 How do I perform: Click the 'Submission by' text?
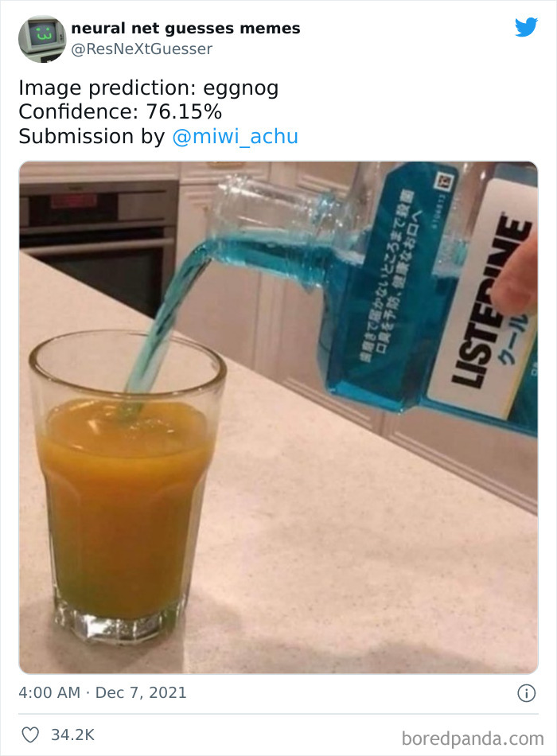click(92, 136)
